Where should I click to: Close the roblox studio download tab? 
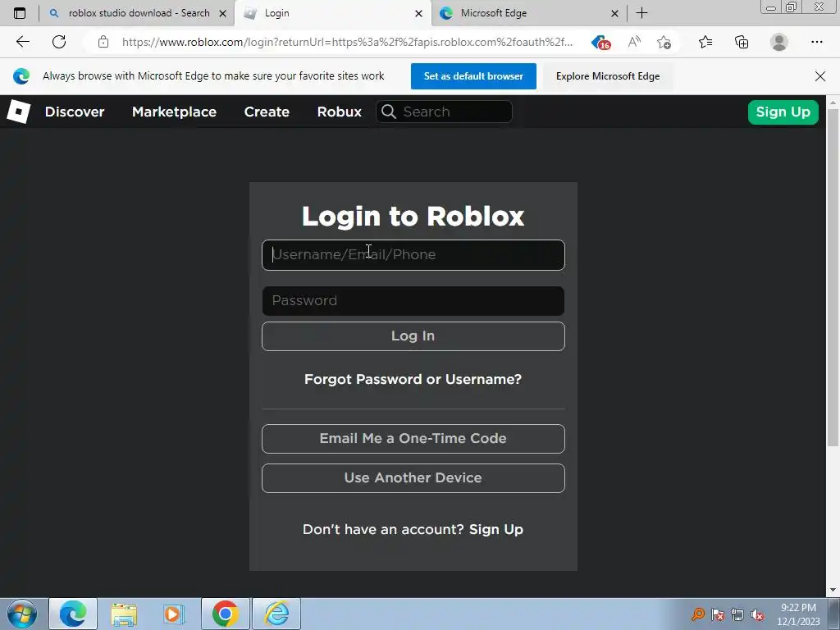tap(223, 13)
